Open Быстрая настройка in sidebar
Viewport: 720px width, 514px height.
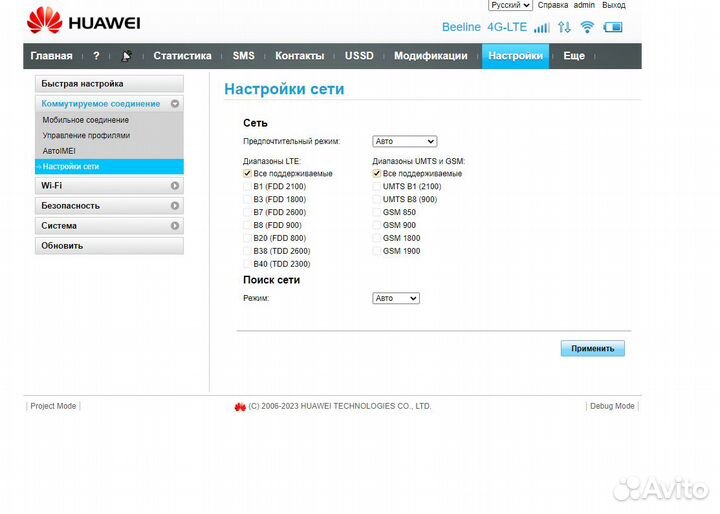(x=109, y=84)
